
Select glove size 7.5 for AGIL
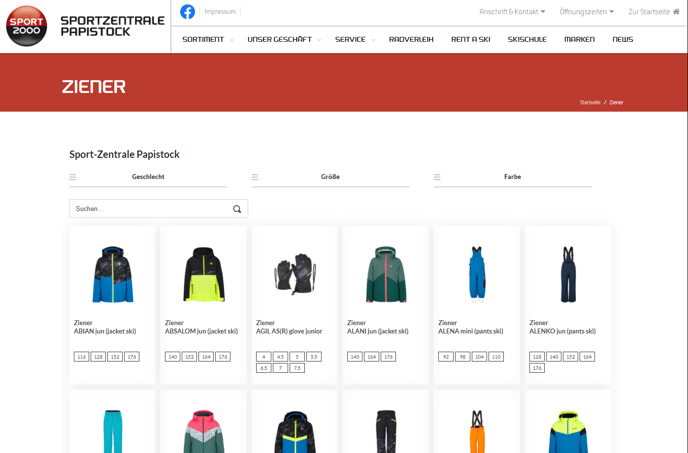[x=297, y=368]
